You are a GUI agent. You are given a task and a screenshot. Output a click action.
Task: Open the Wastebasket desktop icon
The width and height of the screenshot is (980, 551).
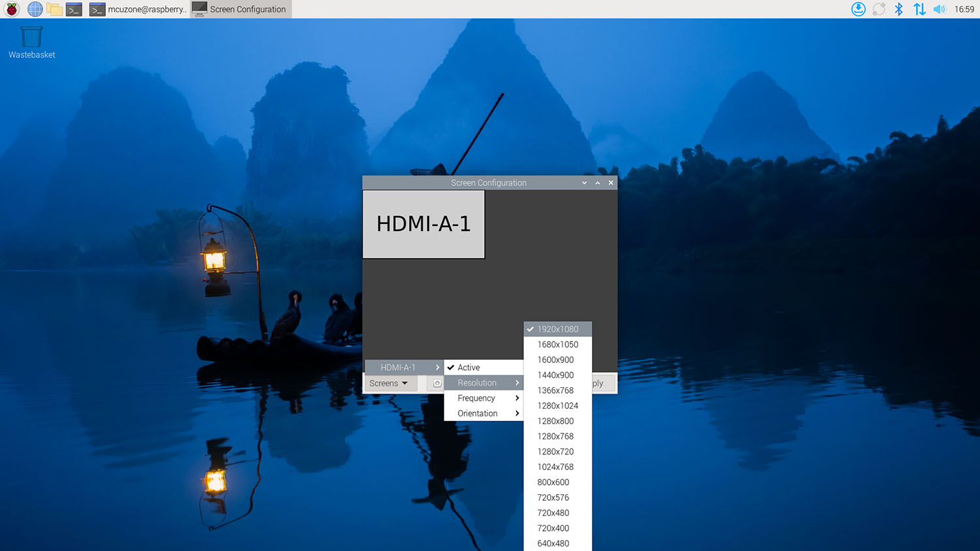(x=31, y=42)
